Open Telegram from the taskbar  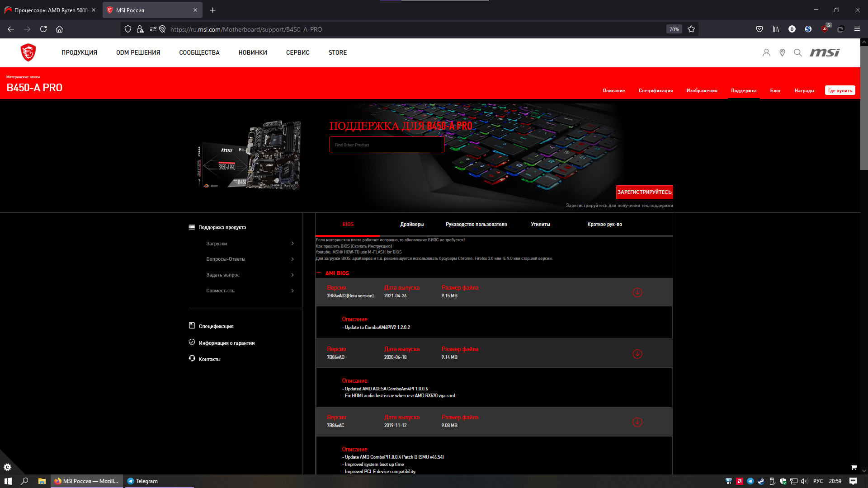tap(143, 481)
